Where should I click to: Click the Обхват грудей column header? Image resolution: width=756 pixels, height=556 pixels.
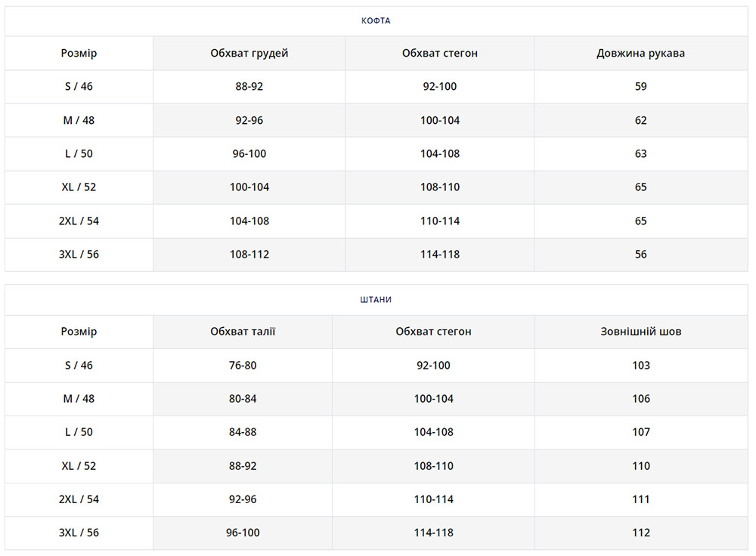249,54
